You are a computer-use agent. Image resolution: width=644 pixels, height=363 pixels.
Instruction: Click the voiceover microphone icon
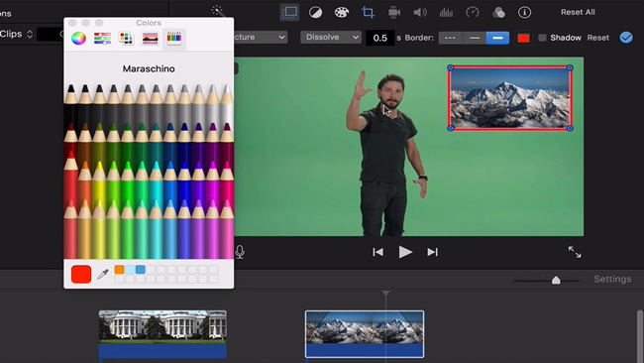coord(240,252)
